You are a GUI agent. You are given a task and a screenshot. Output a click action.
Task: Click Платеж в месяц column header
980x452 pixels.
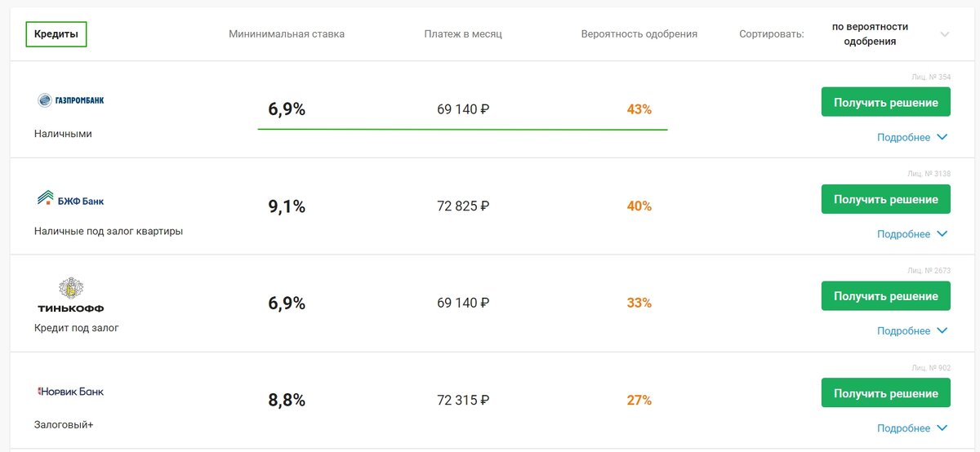pyautogui.click(x=463, y=34)
